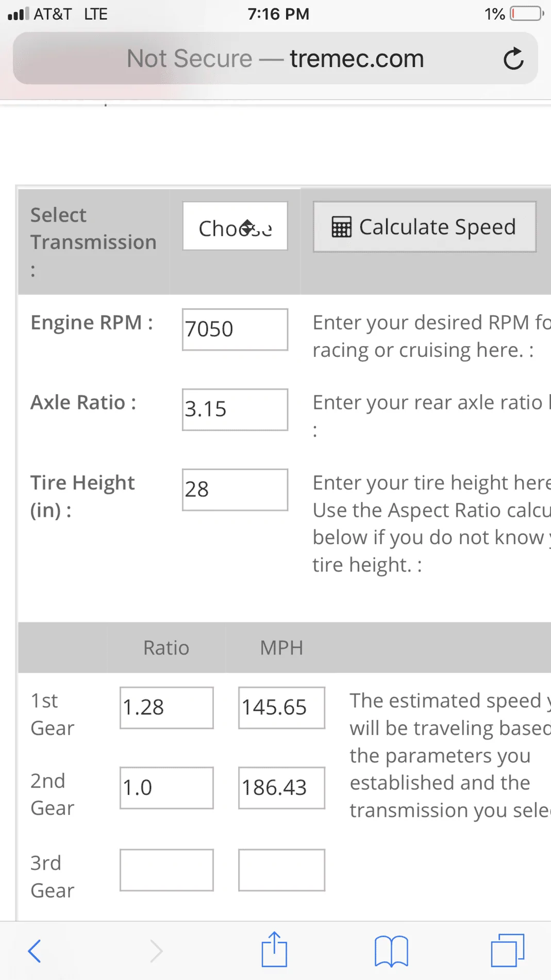Screen dimensions: 551x980
Task: Select the 1st Gear MPH field
Action: tap(281, 708)
